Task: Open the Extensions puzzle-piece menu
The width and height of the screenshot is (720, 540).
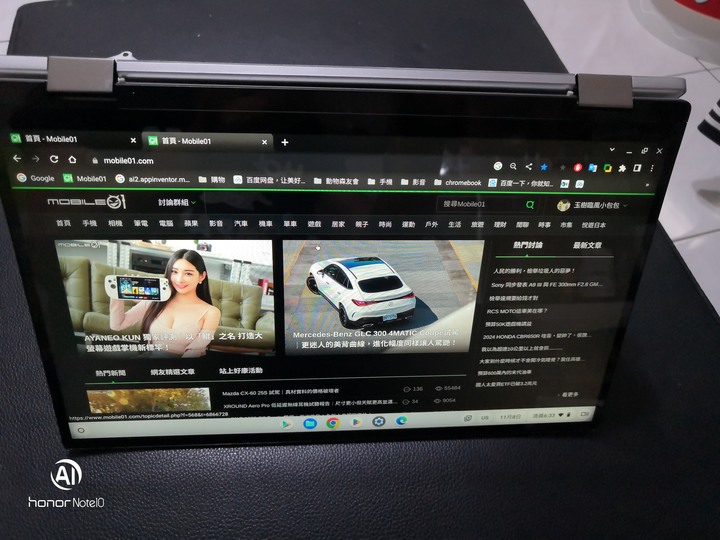Action: [x=622, y=169]
